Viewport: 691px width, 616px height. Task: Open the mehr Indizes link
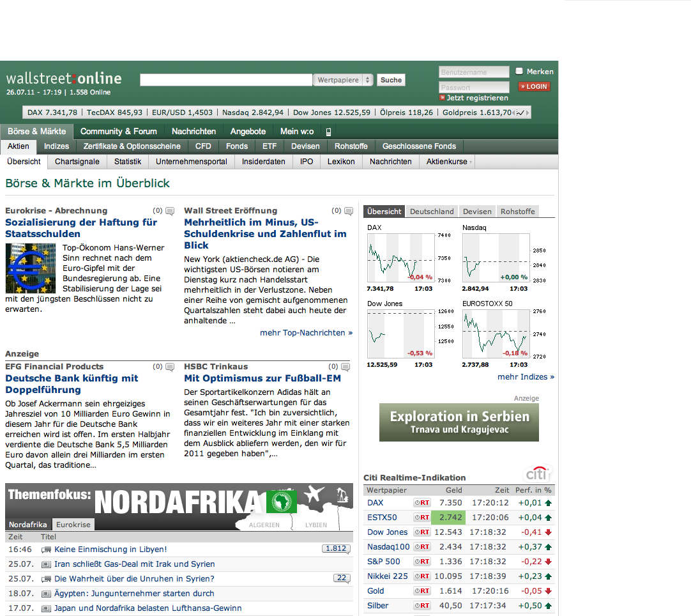[x=526, y=377]
